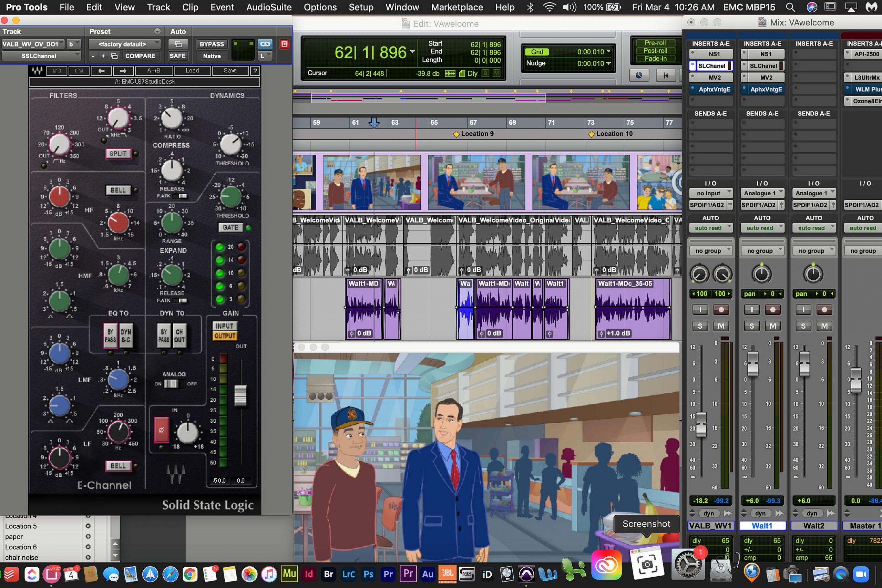Click the blue channel link icon
The height and width of the screenshot is (588, 882).
click(x=265, y=44)
